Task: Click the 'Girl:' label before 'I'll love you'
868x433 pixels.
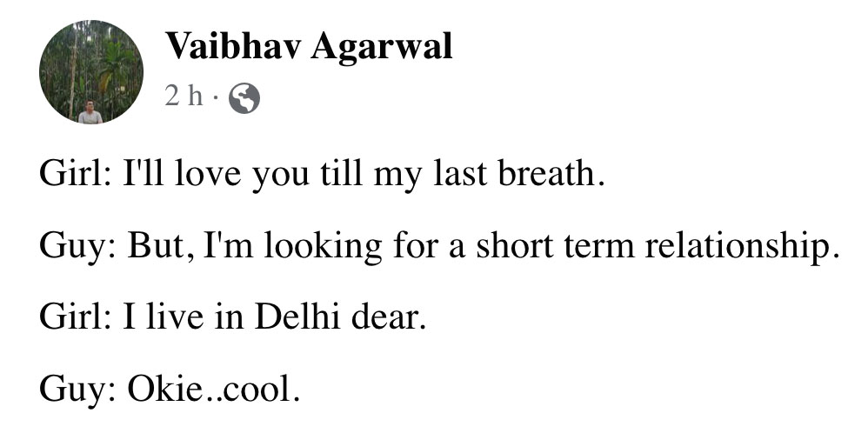Action: pyautogui.click(x=75, y=174)
